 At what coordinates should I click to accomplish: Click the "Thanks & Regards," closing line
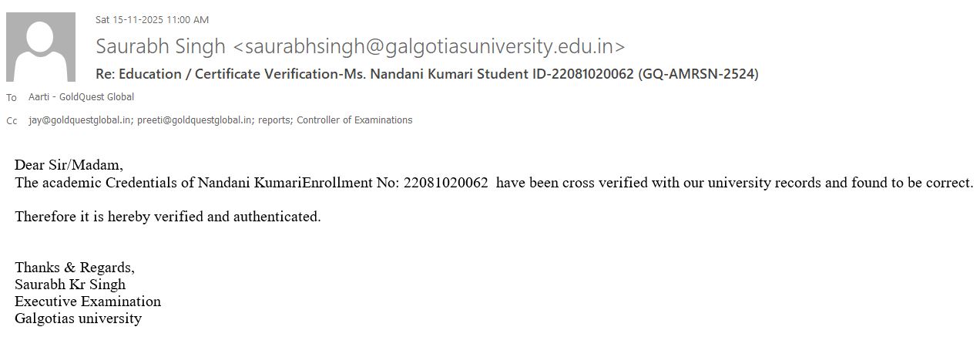(75, 268)
